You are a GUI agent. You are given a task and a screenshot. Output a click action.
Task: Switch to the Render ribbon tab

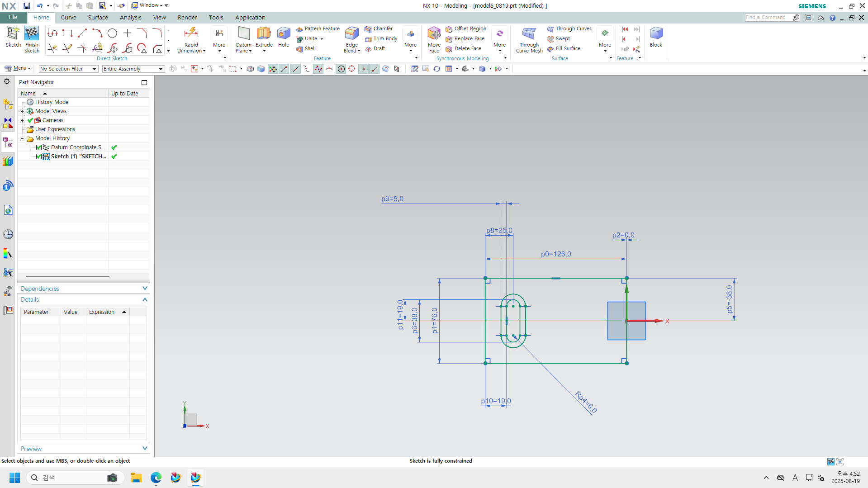pyautogui.click(x=187, y=18)
